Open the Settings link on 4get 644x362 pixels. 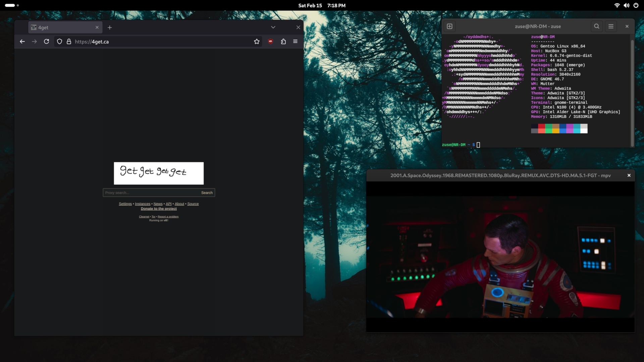point(125,204)
